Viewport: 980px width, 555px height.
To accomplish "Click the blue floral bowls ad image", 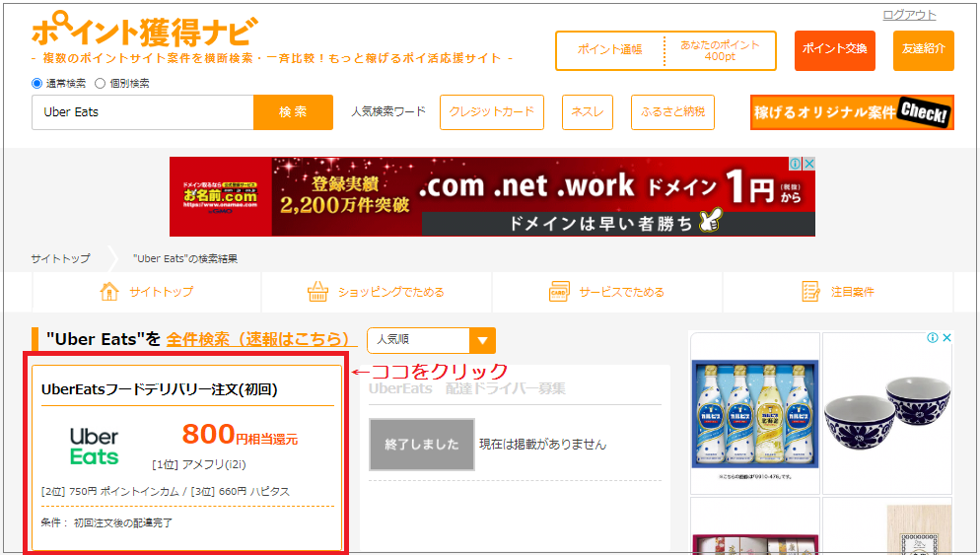I will [x=887, y=413].
